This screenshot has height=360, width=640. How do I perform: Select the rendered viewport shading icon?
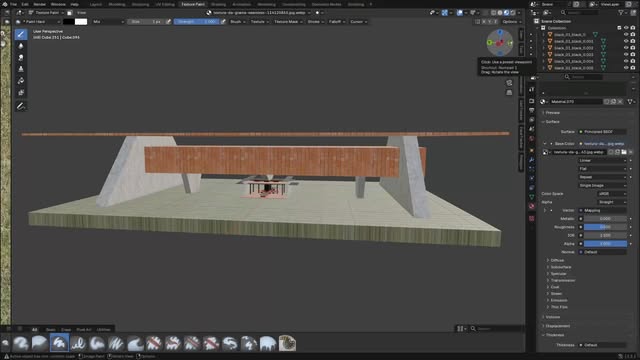point(513,13)
